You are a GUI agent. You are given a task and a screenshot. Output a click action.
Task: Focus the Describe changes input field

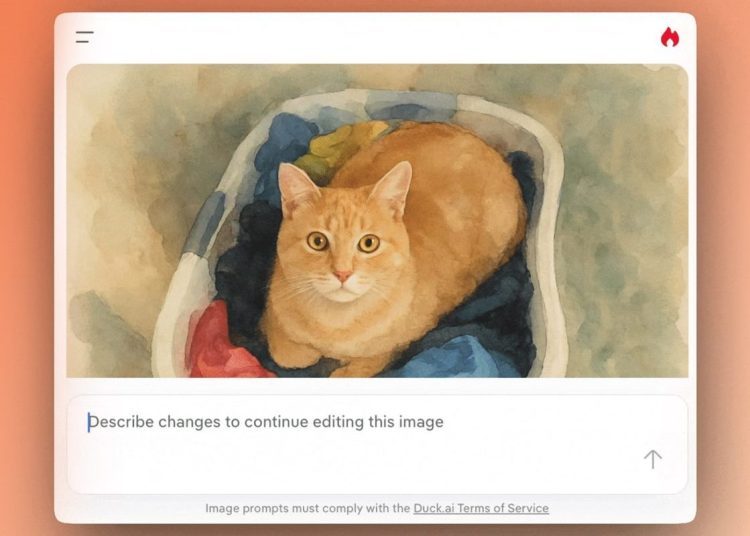point(377,444)
